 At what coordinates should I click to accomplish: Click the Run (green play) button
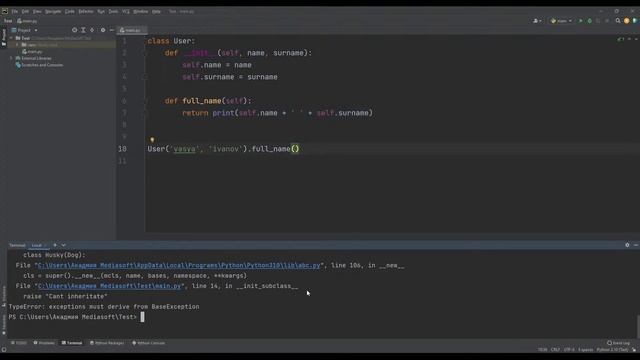(x=580, y=21)
